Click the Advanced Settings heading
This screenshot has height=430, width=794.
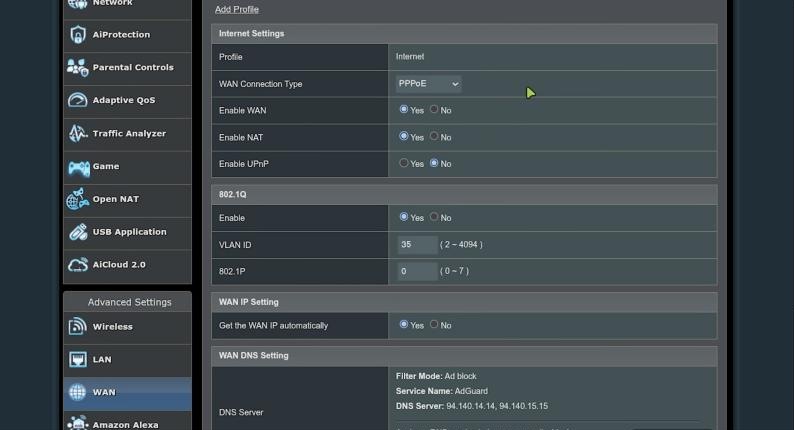click(x=130, y=302)
